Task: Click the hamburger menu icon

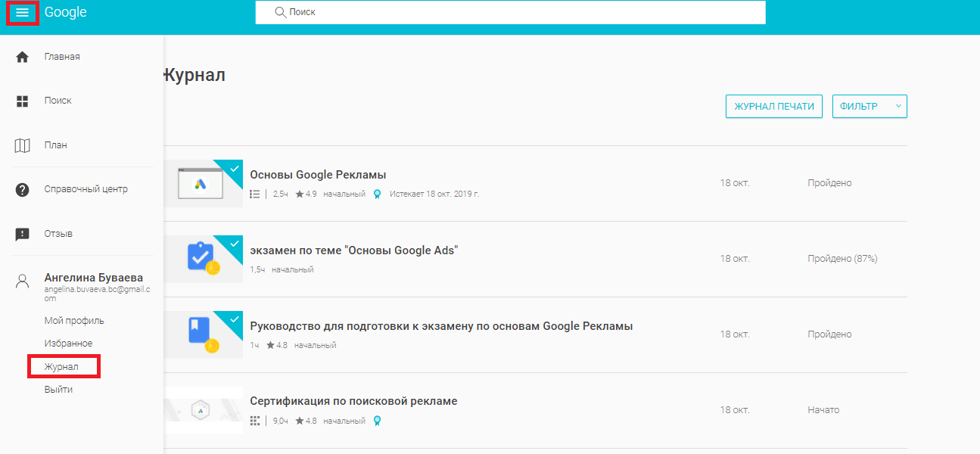Action: tap(22, 13)
